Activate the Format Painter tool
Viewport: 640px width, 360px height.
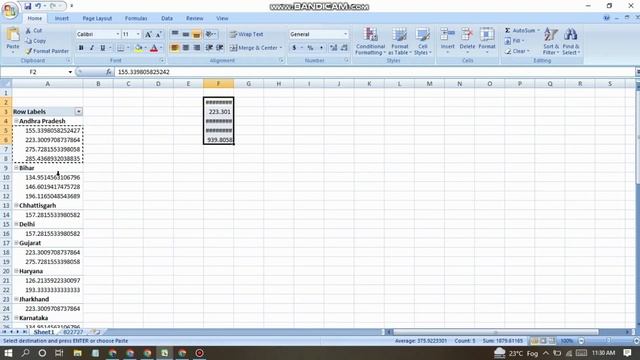pos(47,51)
